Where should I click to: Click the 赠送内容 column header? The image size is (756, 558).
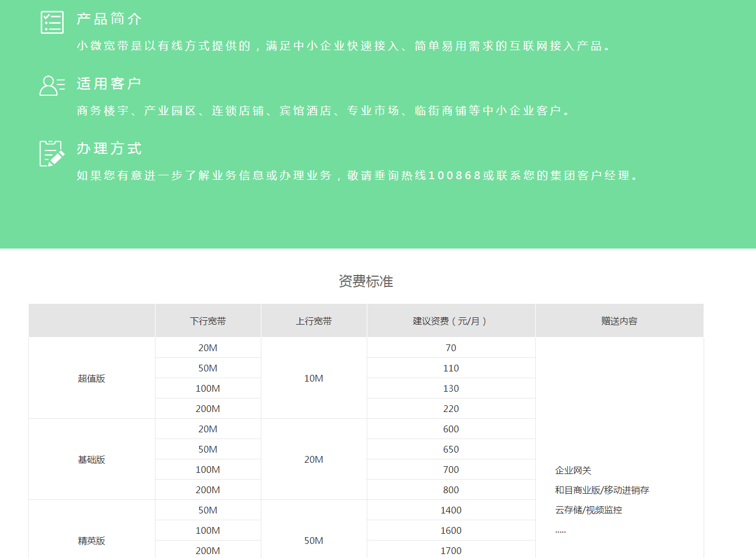click(619, 321)
